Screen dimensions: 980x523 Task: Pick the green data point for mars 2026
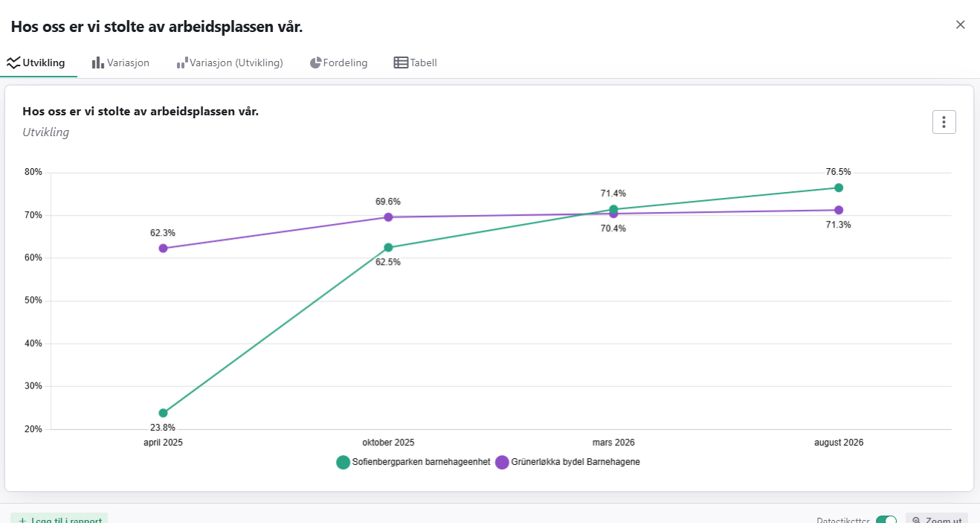coord(613,209)
